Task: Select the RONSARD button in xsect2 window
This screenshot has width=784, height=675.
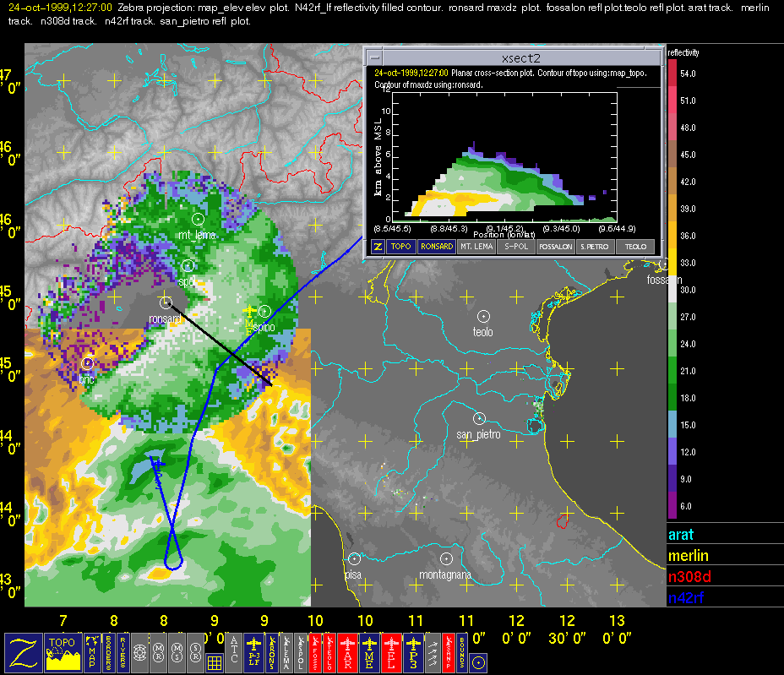Action: pos(436,247)
